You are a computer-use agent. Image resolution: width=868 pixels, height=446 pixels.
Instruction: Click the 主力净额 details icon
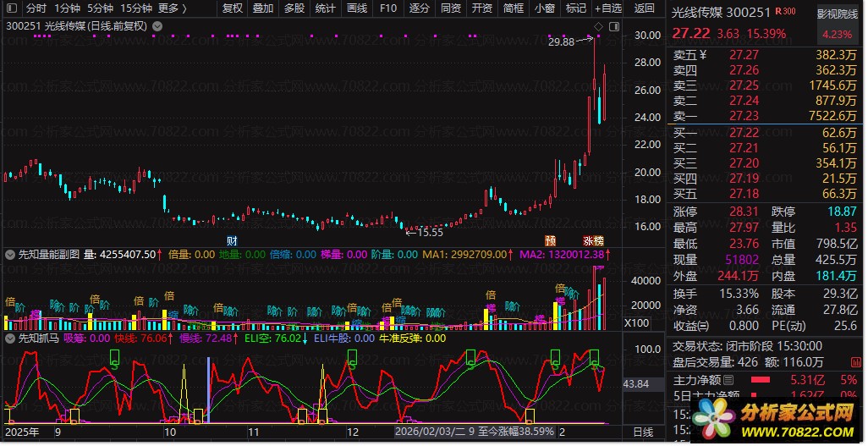(729, 380)
